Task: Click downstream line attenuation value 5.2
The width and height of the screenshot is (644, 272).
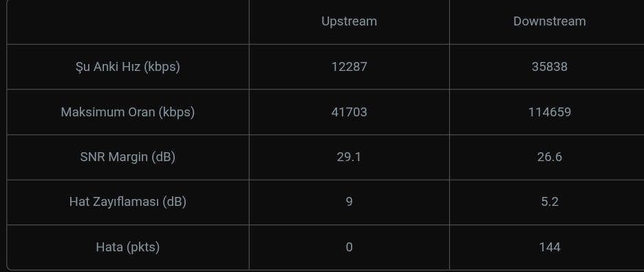Action: tap(550, 202)
